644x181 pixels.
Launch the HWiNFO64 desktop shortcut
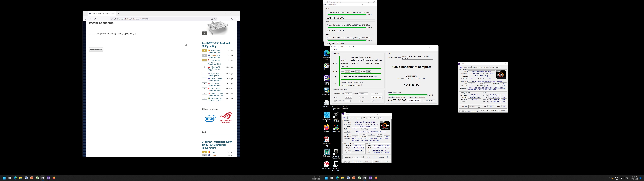coord(327,92)
